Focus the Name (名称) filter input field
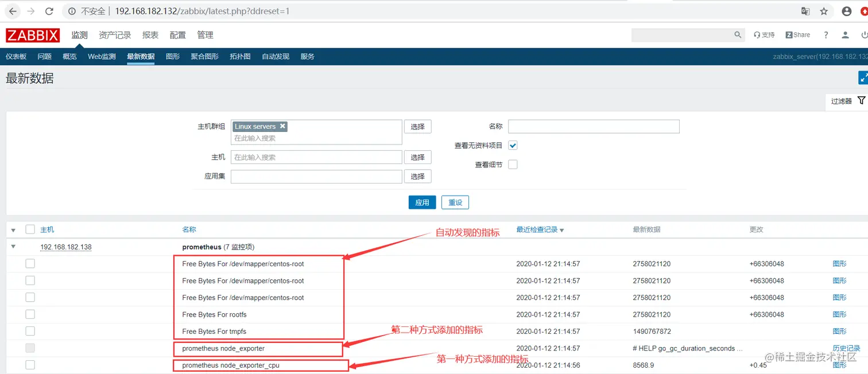Image resolution: width=868 pixels, height=374 pixels. (594, 126)
